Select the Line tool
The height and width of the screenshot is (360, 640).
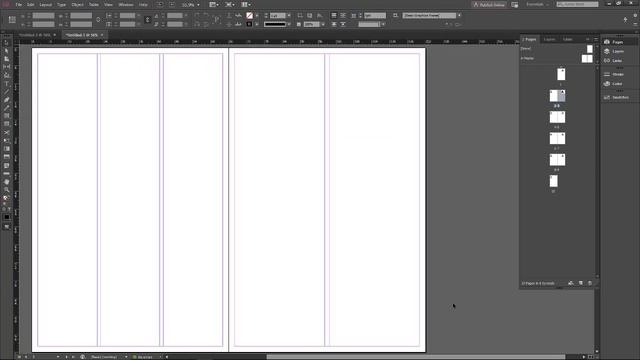(7, 92)
